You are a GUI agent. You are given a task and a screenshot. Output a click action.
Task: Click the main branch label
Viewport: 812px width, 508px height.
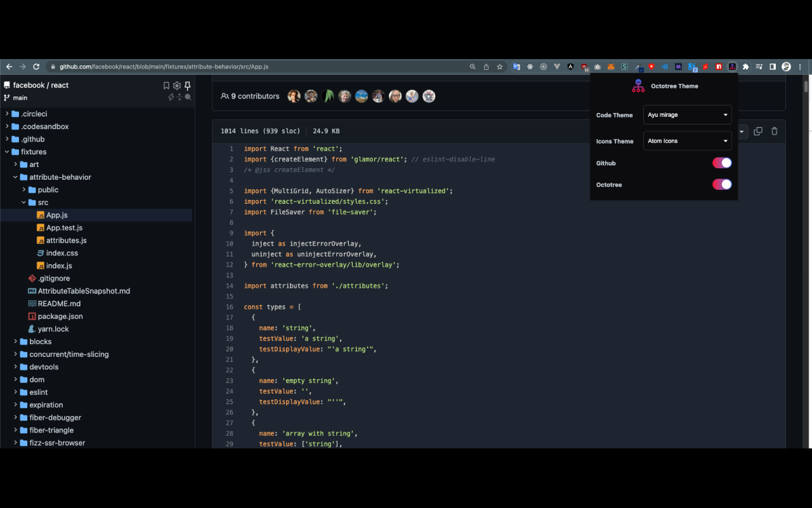tap(20, 98)
